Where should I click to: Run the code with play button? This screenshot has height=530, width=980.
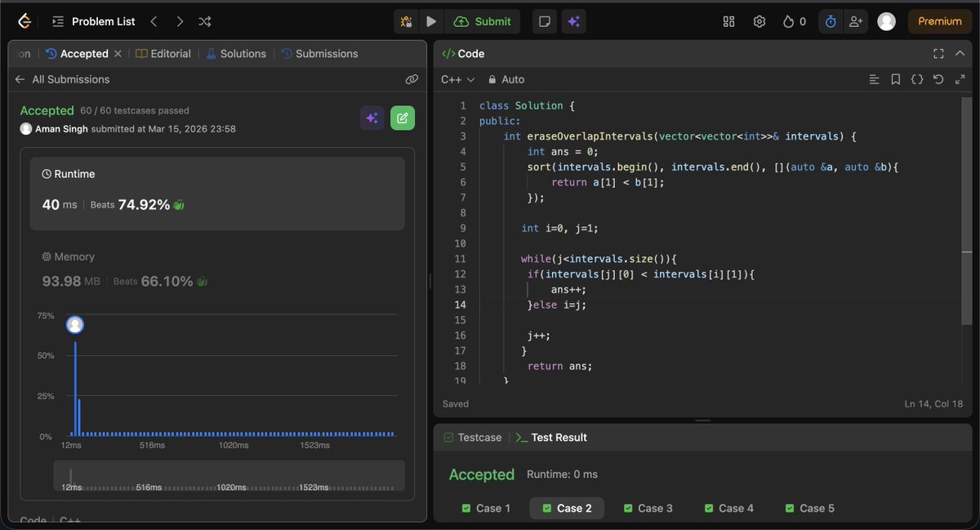[x=431, y=21]
